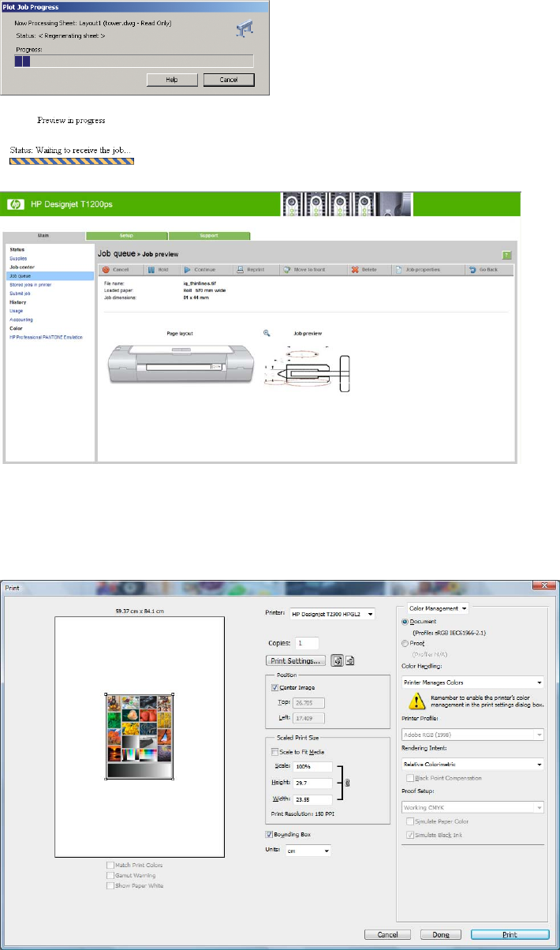This screenshot has height=950, width=560.
Task: Open the Units dropdown showing cm
Action: point(309,850)
